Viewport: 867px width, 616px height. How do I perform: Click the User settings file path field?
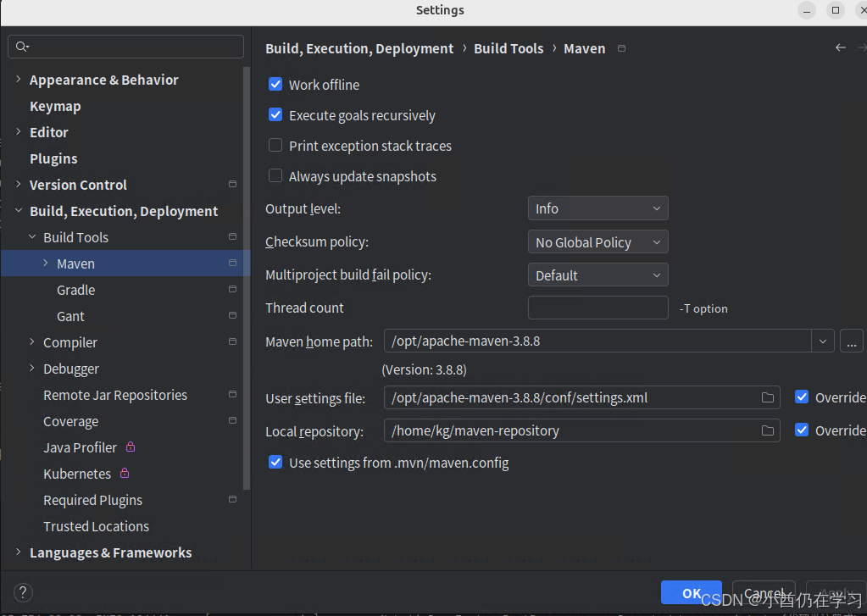coord(581,397)
